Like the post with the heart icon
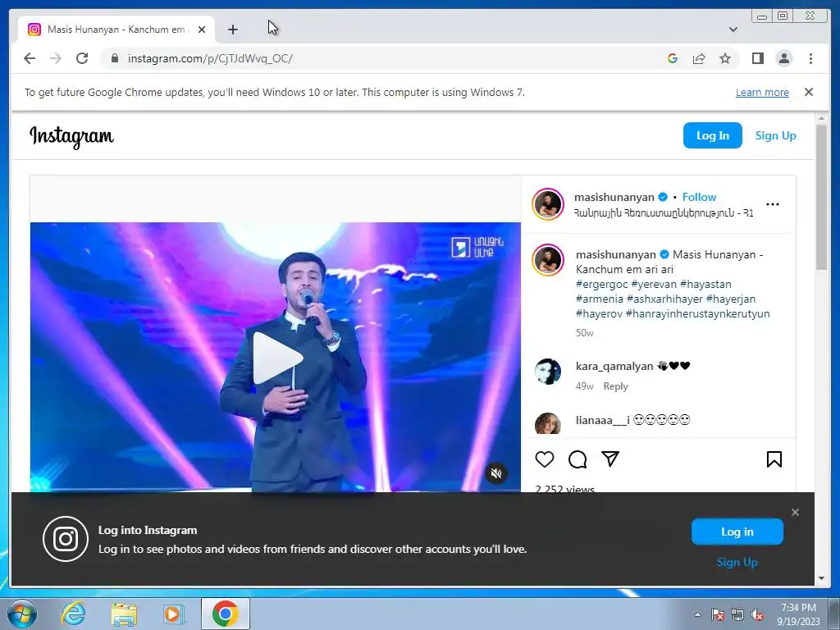840x630 pixels. 545,459
